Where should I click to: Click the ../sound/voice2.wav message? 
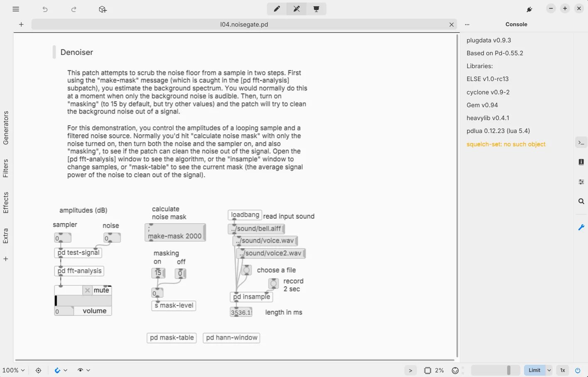[271, 253]
